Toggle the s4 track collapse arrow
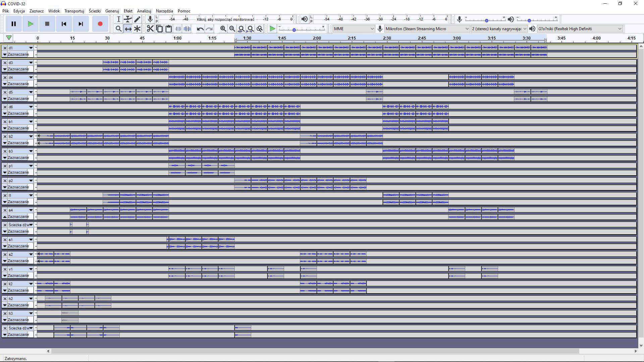The image size is (644, 362). pyautogui.click(x=5, y=217)
